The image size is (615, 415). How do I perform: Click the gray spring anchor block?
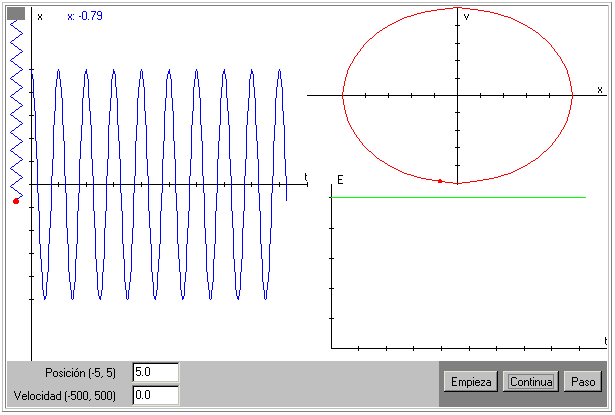pos(16,14)
